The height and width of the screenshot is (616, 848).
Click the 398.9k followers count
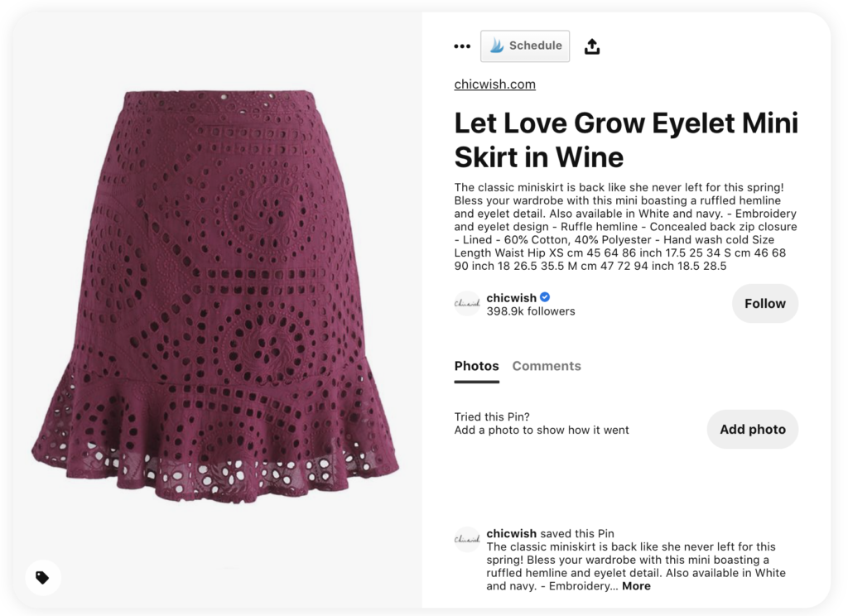pos(530,312)
